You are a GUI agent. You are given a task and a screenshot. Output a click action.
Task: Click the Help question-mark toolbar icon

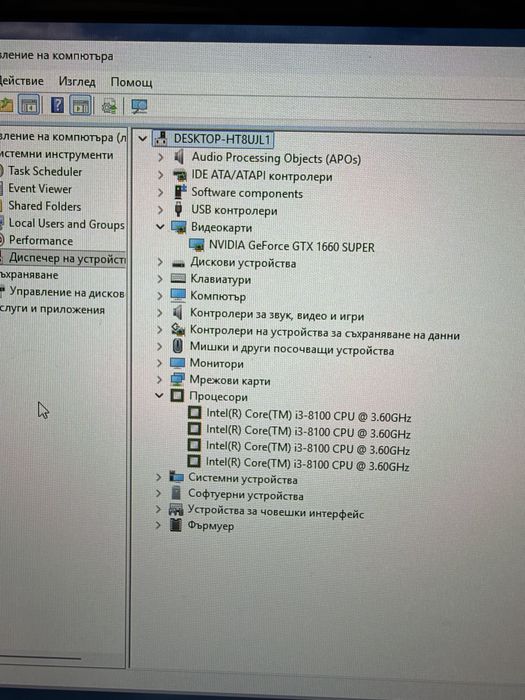57,106
